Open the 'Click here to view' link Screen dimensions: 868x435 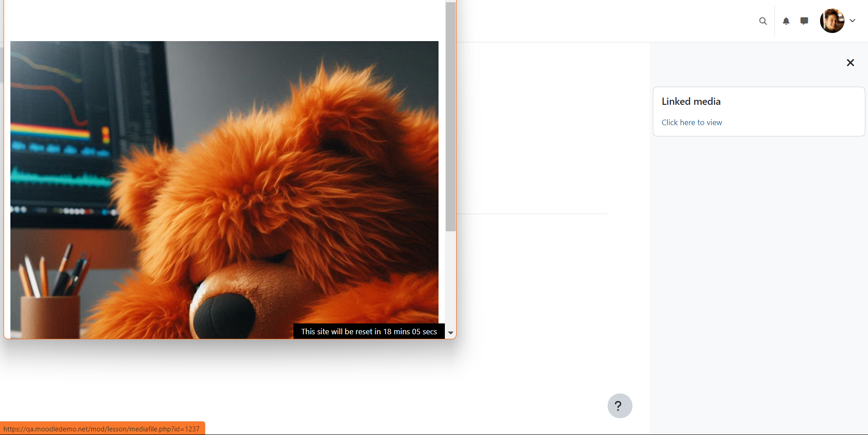(692, 122)
